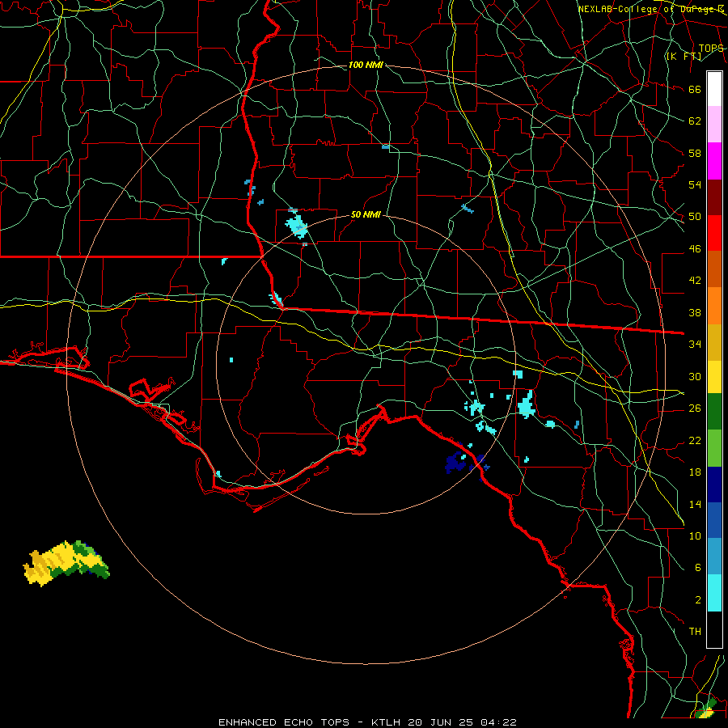Click the light green legend swatch
This screenshot has height=728, width=728.
[714, 448]
